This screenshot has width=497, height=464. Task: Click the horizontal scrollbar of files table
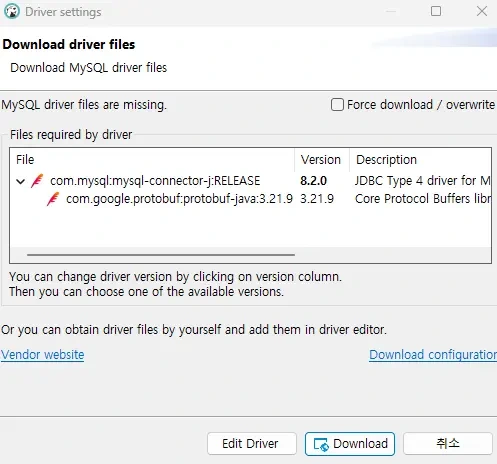pos(161,255)
